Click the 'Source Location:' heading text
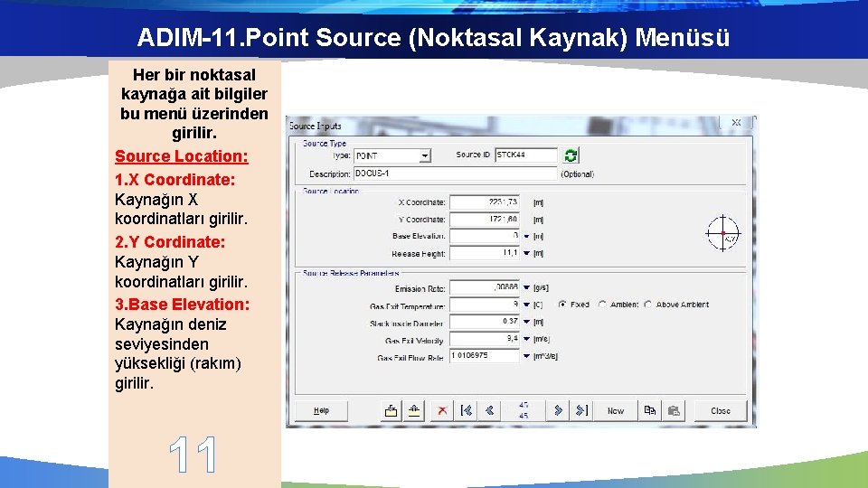Viewport: 868px width, 488px height. click(182, 156)
